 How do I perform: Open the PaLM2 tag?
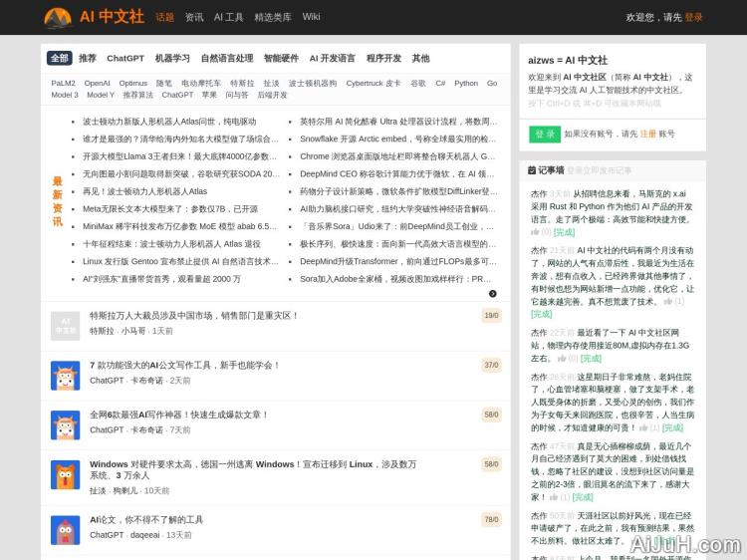[64, 83]
